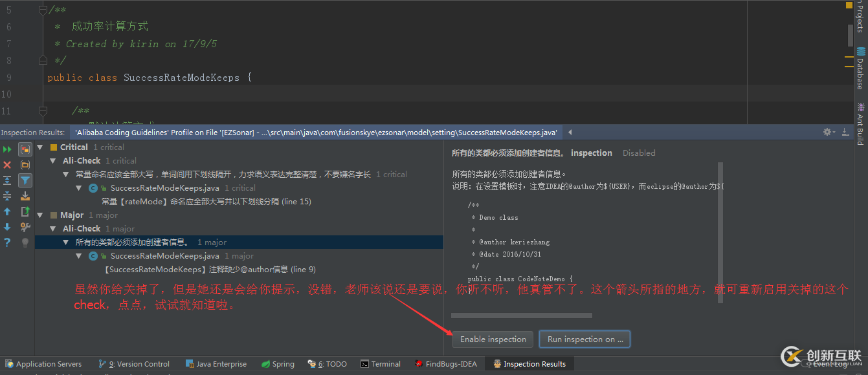The width and height of the screenshot is (868, 375).
Task: Click the 'public class CodeNoteDemo {' line in the sample code
Action: coord(520,279)
